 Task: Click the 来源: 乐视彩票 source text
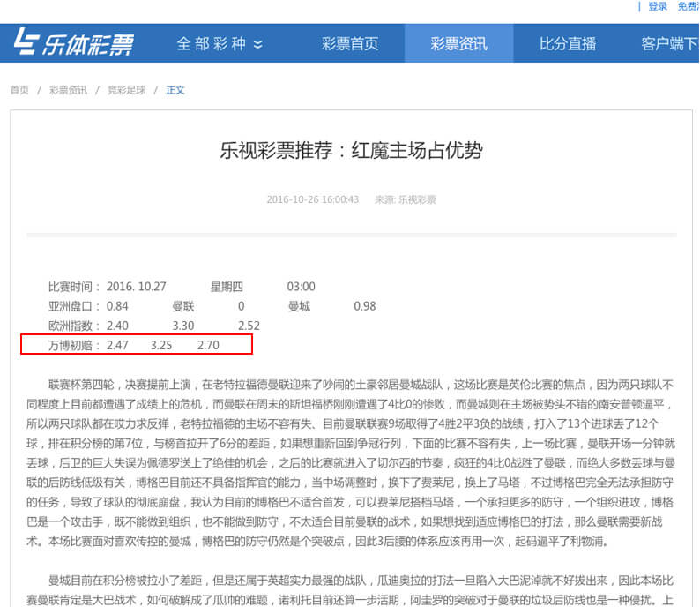(405, 199)
